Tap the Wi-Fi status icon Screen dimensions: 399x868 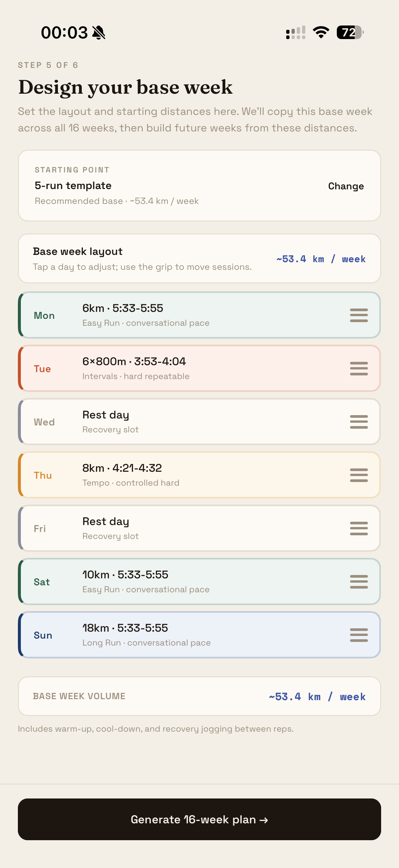(321, 32)
